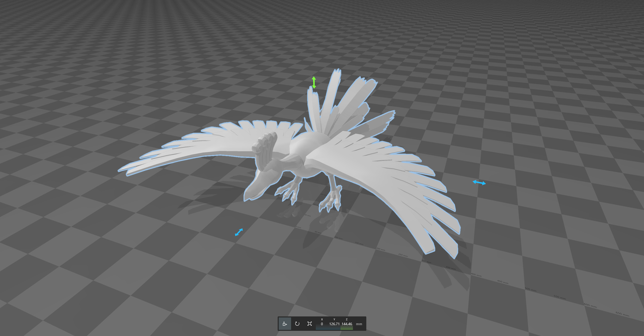Click the blue move handle in front of model
The height and width of the screenshot is (336, 644).
(239, 232)
